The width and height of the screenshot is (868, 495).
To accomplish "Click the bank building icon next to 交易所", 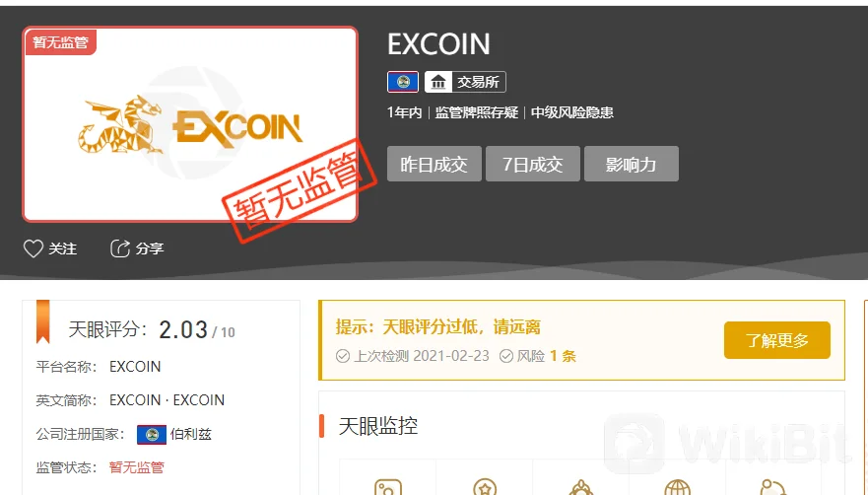I will 438,82.
